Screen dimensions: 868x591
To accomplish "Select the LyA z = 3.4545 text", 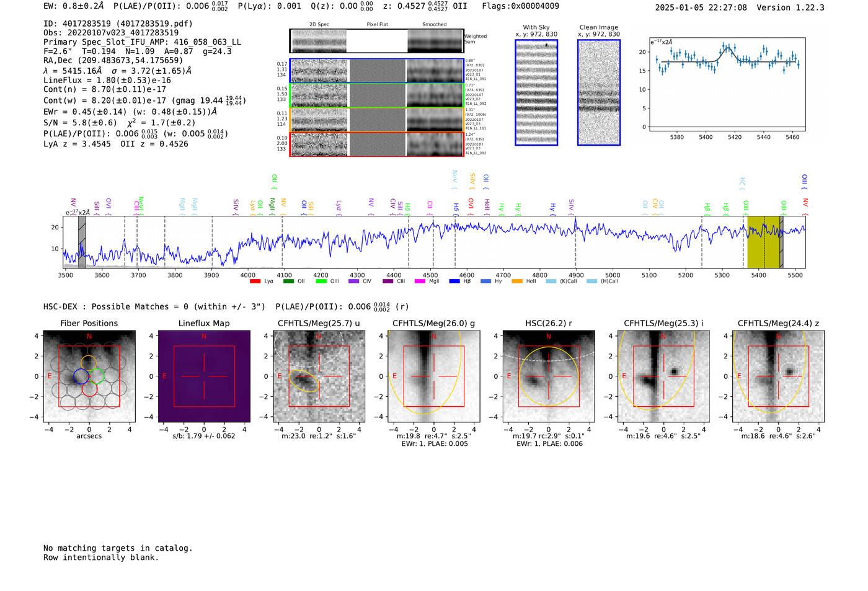I will [x=77, y=144].
